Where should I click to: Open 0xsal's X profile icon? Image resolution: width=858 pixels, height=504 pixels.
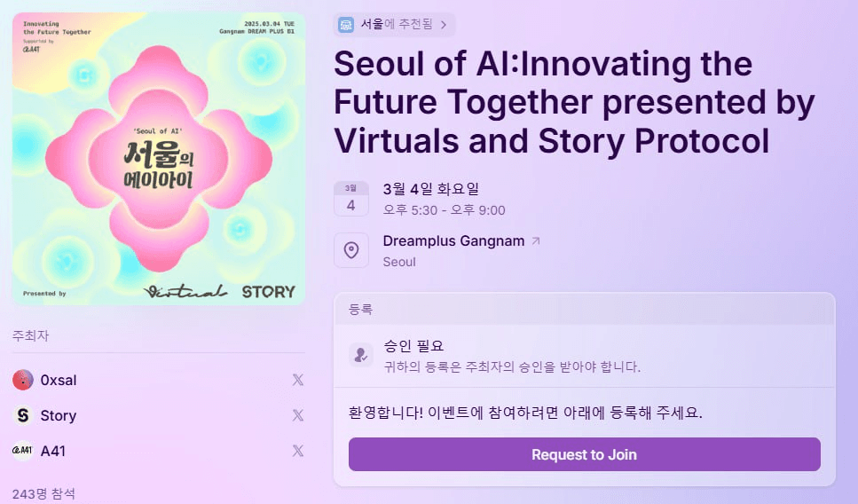coord(297,380)
